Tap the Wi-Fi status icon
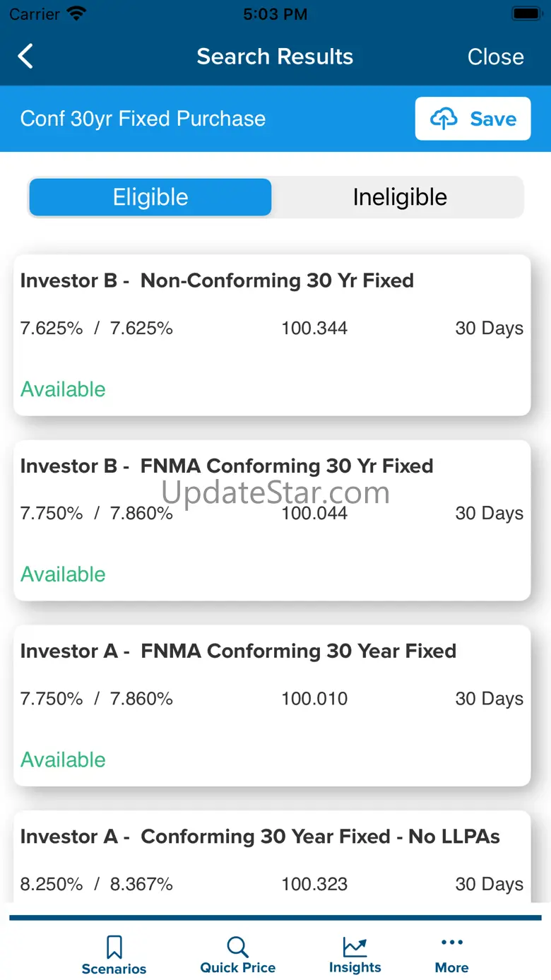 pyautogui.click(x=76, y=14)
